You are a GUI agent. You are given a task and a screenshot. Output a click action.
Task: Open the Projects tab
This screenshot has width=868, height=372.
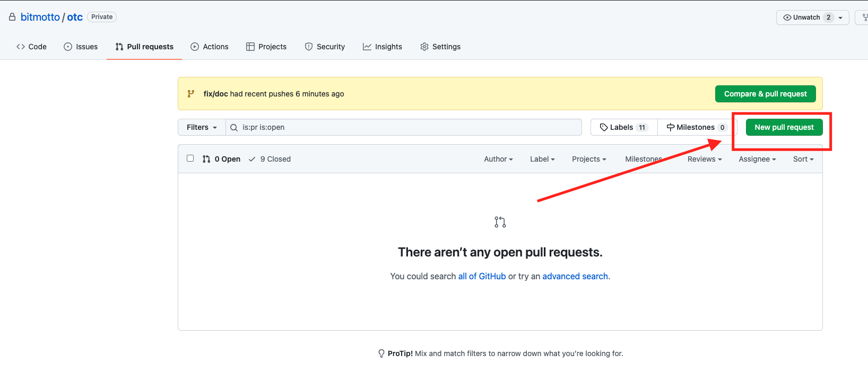(266, 47)
